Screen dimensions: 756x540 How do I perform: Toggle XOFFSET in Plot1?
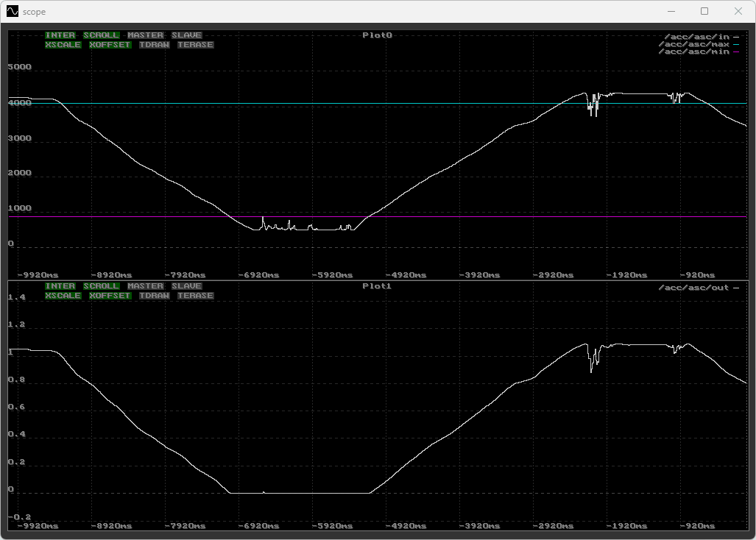coord(110,296)
